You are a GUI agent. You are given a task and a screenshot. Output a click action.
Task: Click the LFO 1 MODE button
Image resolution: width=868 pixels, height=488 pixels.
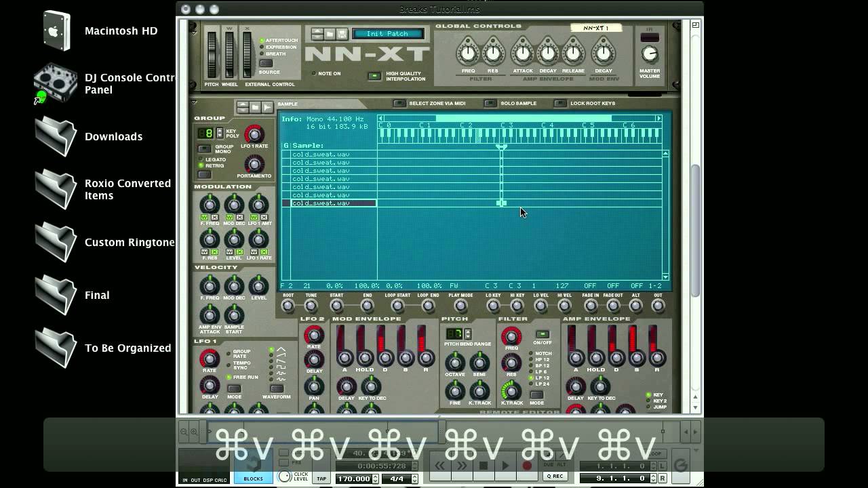(x=234, y=389)
